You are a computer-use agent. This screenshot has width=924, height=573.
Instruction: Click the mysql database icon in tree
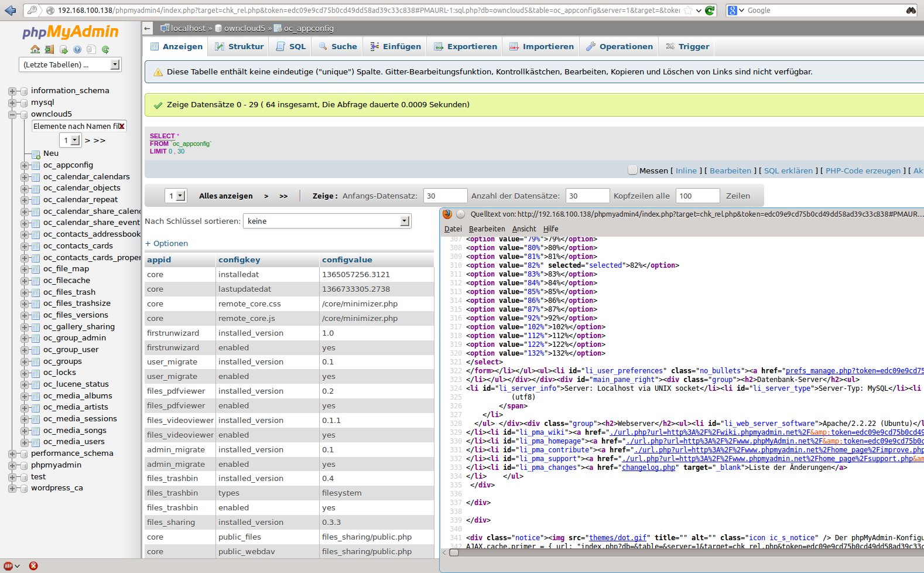pyautogui.click(x=24, y=103)
